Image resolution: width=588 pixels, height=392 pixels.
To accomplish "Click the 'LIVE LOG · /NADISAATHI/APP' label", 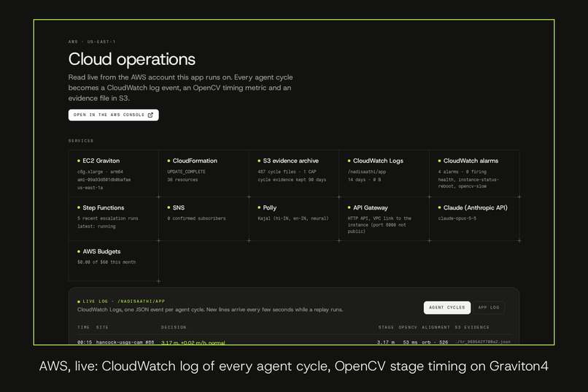I will click(124, 301).
